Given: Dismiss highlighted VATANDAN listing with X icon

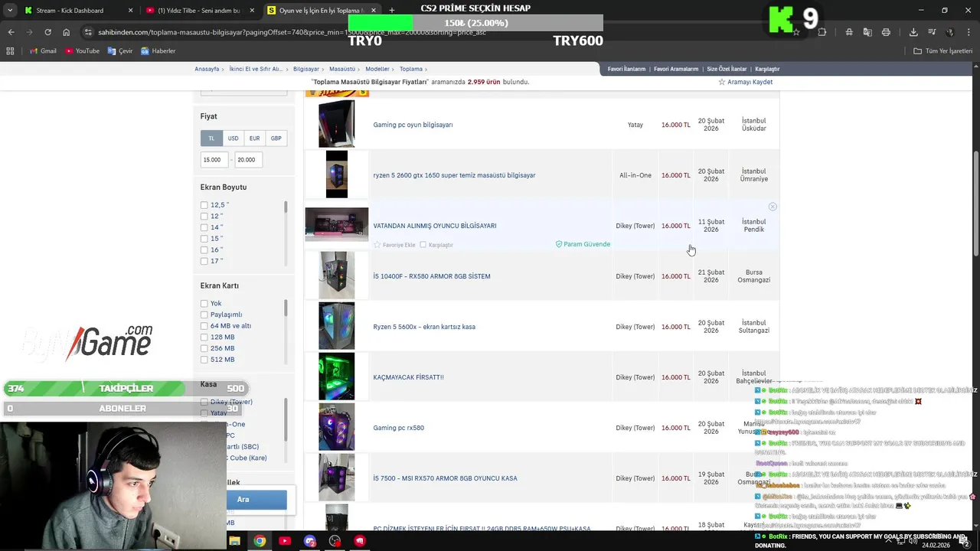Looking at the screenshot, I should point(773,207).
